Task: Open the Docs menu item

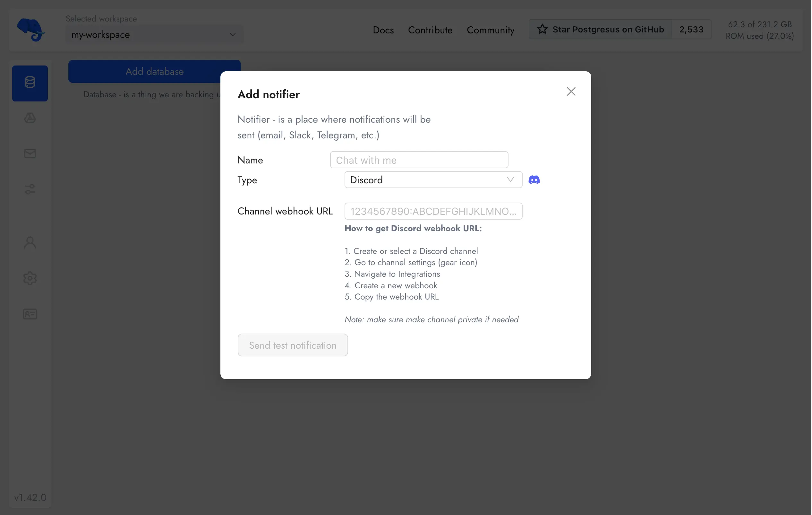Action: tap(383, 30)
